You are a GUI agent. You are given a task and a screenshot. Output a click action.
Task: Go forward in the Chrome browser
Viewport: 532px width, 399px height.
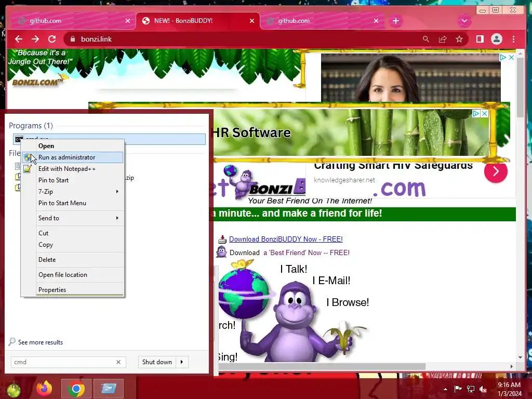pyautogui.click(x=35, y=39)
